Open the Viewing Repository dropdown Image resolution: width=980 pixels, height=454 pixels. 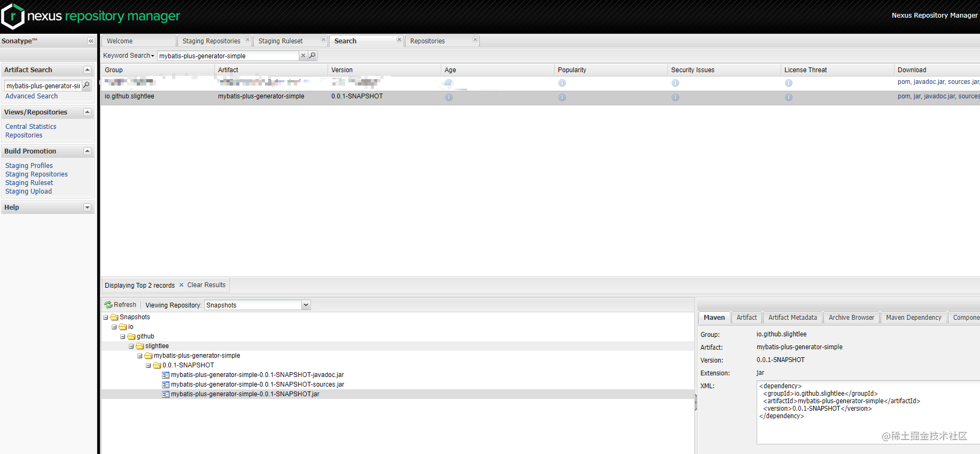click(x=306, y=305)
